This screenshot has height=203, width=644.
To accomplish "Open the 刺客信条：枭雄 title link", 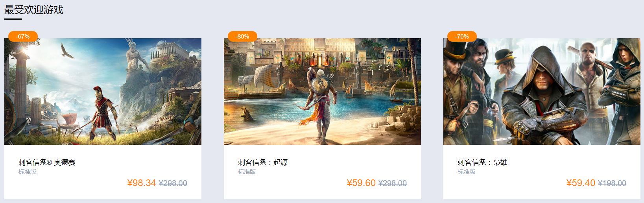I will coord(482,162).
